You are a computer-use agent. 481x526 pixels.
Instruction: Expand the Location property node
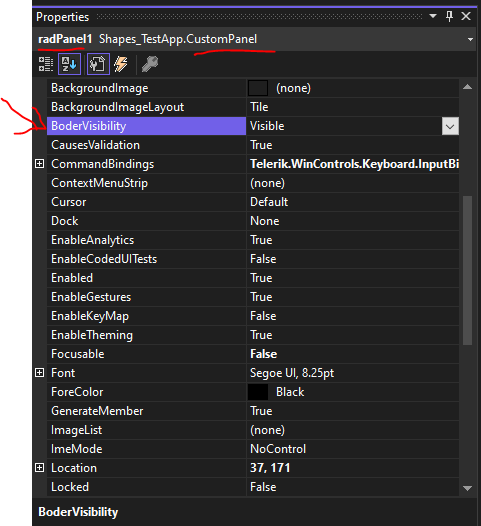[x=40, y=468]
